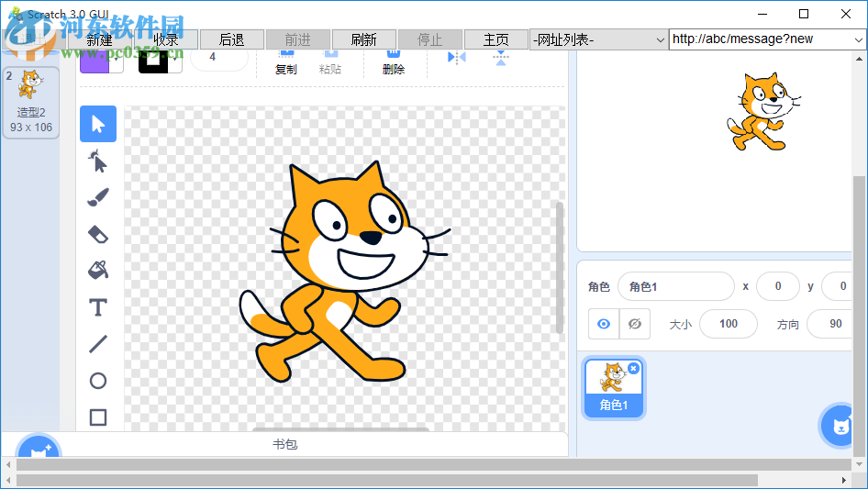Click the add costume cat button

[39, 448]
